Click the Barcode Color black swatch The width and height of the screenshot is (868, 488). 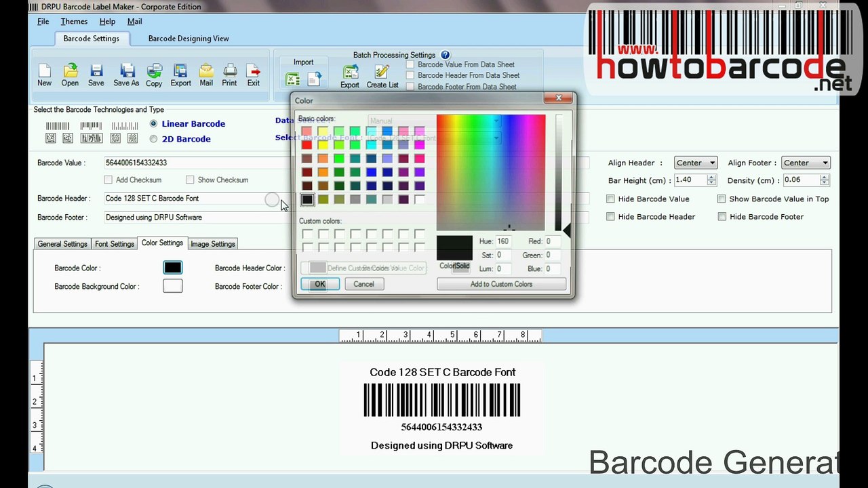pyautogui.click(x=172, y=268)
